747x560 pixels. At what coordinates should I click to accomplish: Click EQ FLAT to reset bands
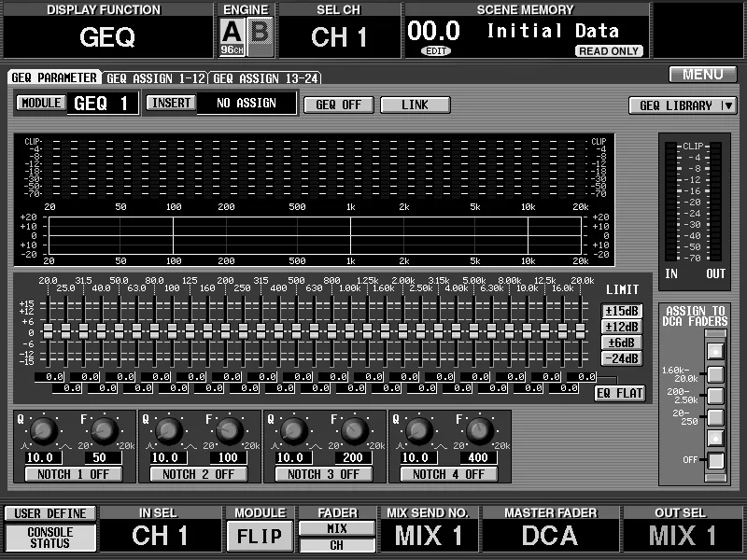pos(620,393)
